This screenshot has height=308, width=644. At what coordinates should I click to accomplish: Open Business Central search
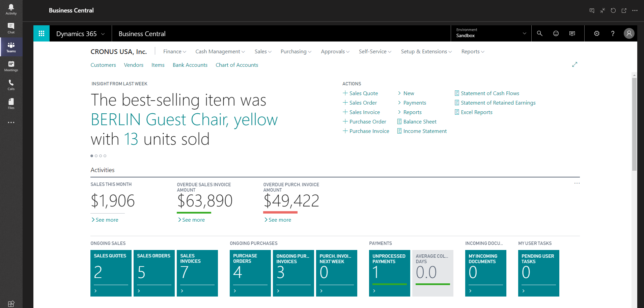coord(539,33)
